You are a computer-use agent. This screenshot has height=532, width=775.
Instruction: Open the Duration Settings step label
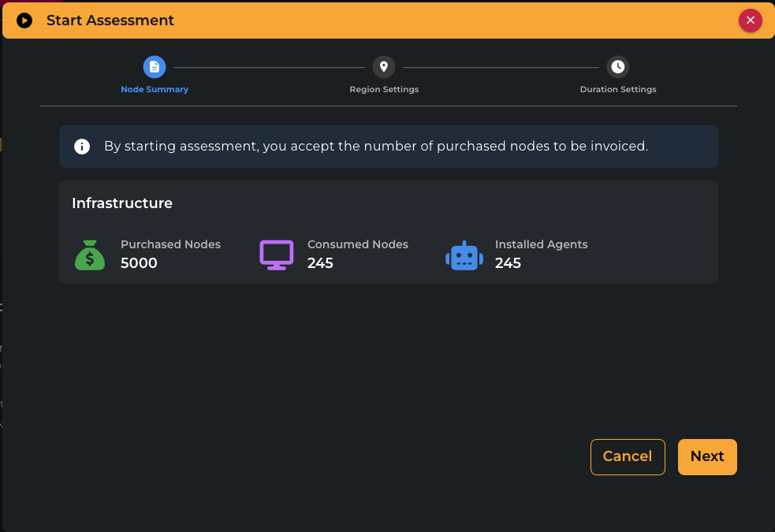[x=618, y=89]
